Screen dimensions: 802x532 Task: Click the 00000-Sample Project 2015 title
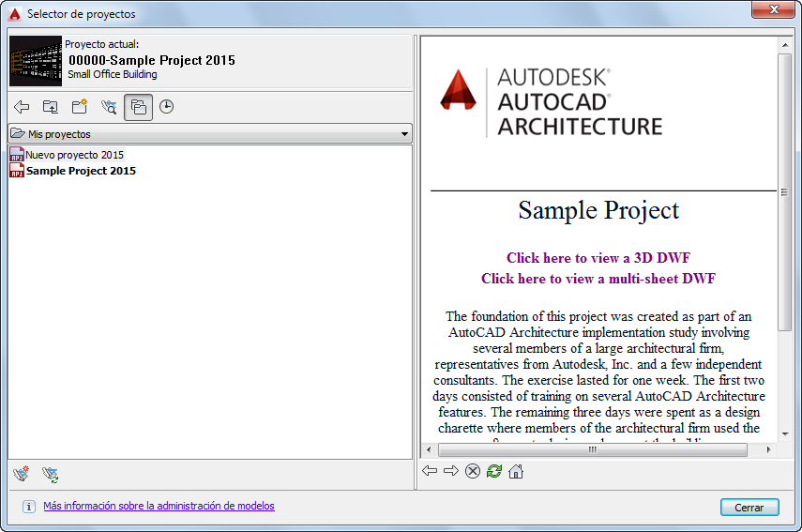pos(152,60)
